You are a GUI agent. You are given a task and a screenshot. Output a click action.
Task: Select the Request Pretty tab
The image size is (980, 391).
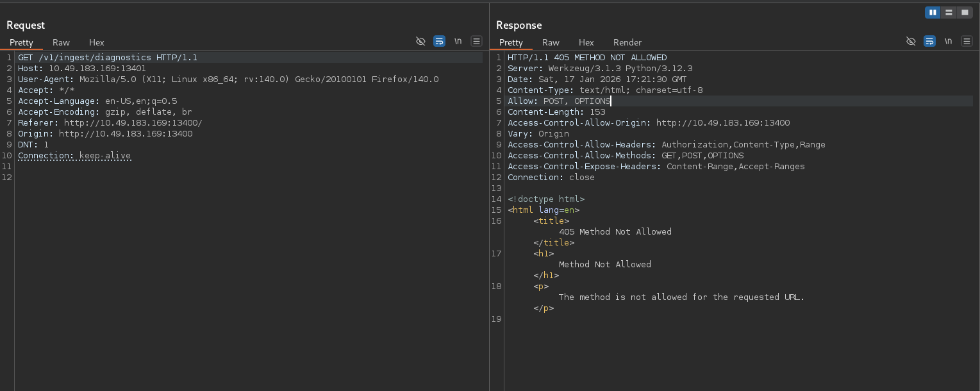pyautogui.click(x=21, y=42)
